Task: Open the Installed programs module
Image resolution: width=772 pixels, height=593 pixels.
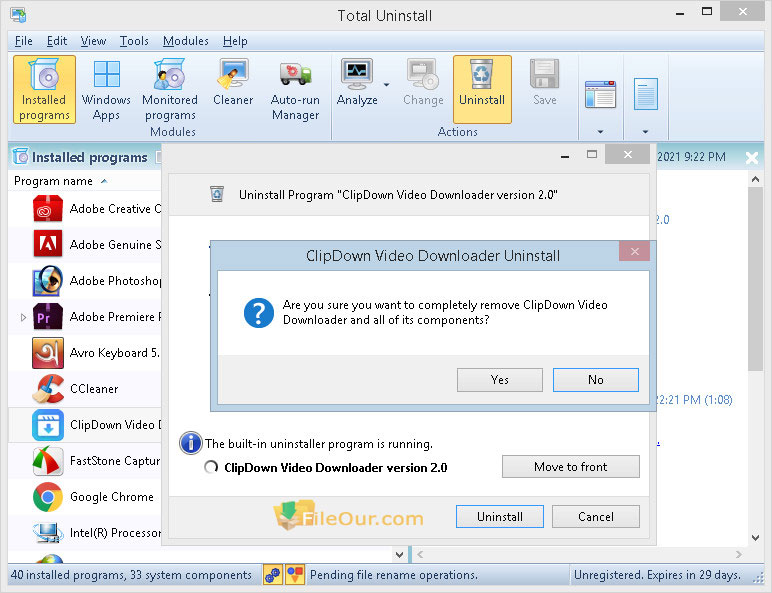Action: [x=44, y=89]
